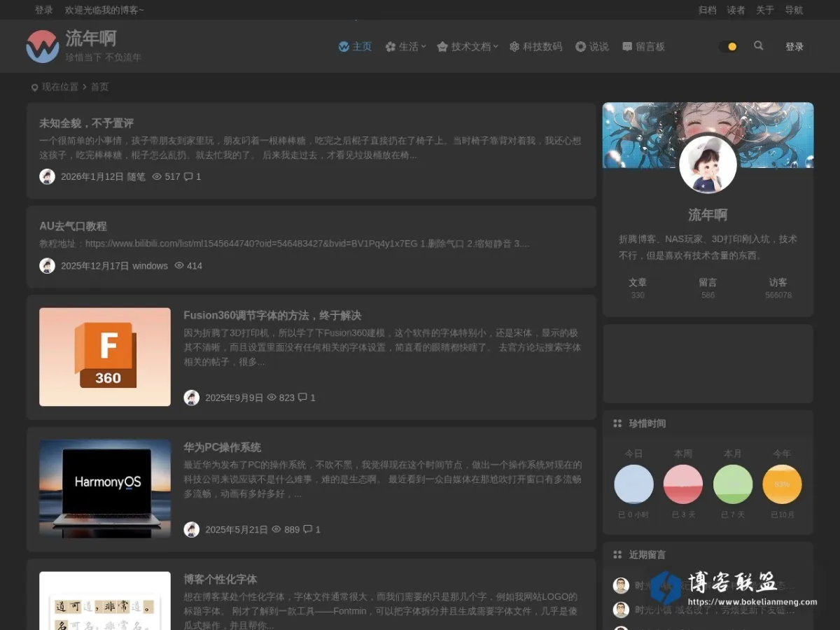Open the 科技数码 nav item
840x630 pixels.
pyautogui.click(x=535, y=47)
